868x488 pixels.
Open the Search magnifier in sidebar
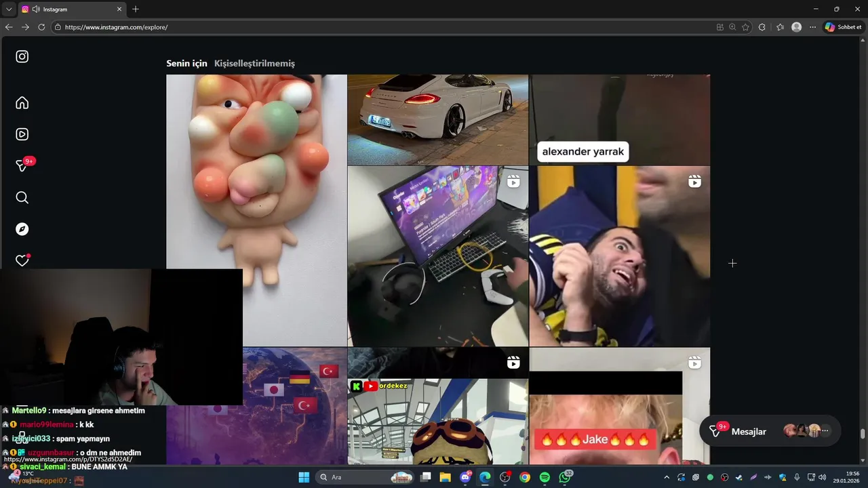click(x=22, y=197)
